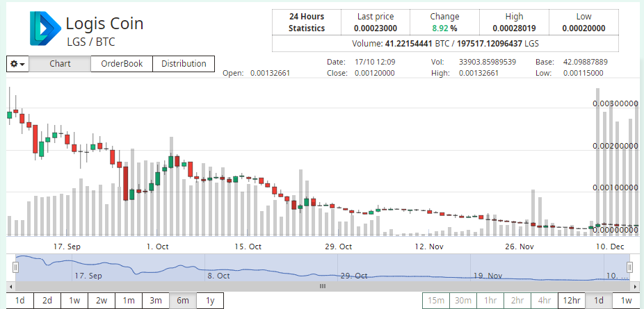Select the 1d candle interval
Viewport: 644px width, 309px height.
[599, 301]
